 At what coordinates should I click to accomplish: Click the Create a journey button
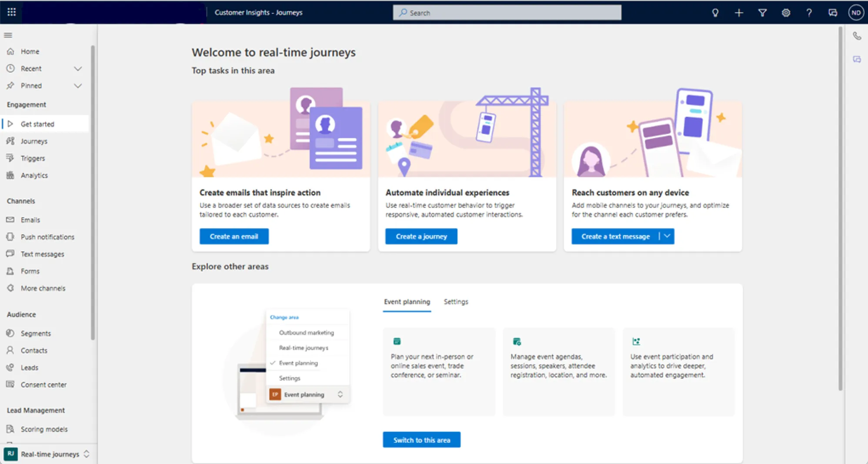(421, 236)
